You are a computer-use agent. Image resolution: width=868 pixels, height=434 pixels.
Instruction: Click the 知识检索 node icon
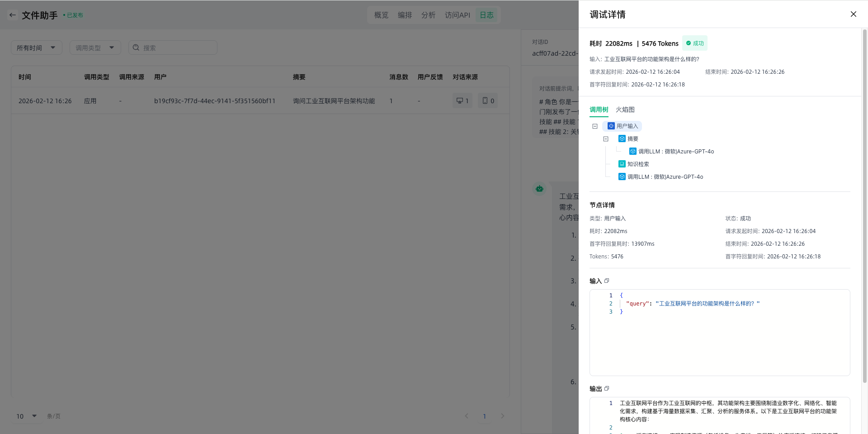point(622,164)
